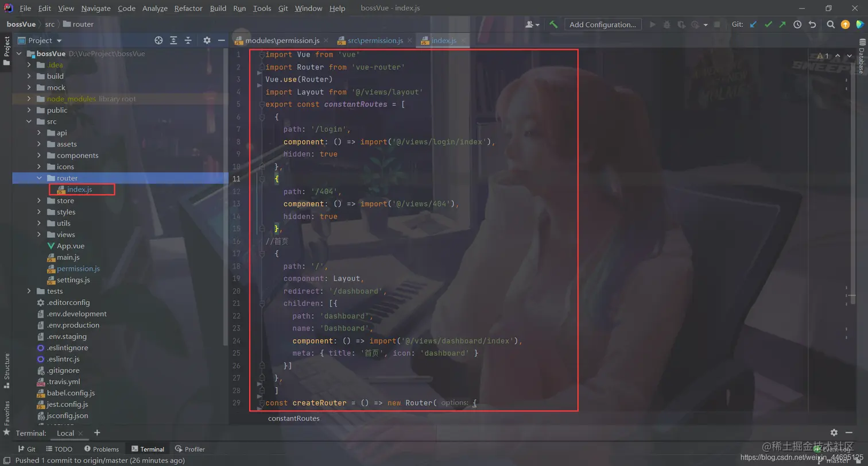Click the src breadcrumb in navigation bar
The width and height of the screenshot is (868, 466).
click(x=50, y=24)
